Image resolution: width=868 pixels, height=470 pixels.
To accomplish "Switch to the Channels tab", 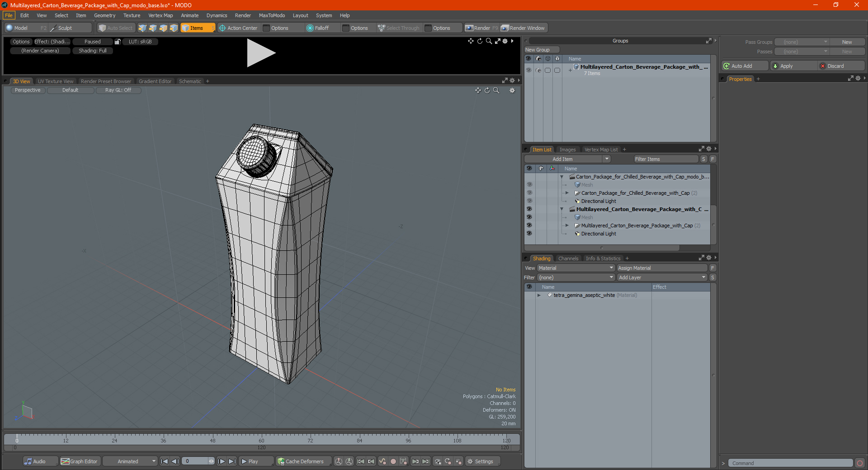I will 568,258.
